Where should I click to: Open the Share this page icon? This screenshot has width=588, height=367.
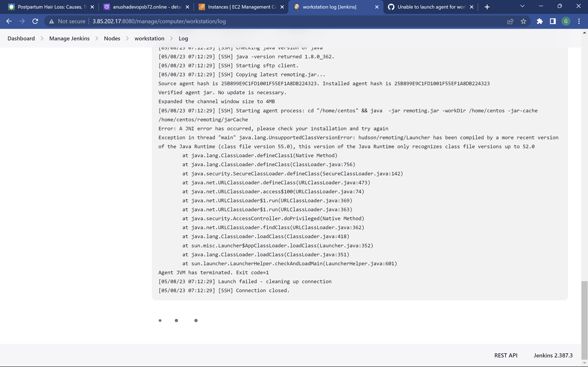(x=510, y=21)
